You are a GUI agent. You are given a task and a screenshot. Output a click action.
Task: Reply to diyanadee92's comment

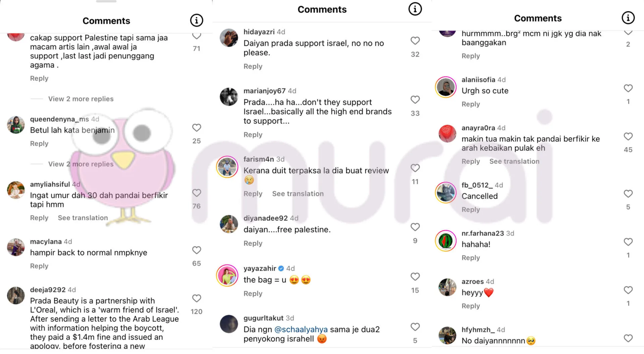click(x=253, y=244)
